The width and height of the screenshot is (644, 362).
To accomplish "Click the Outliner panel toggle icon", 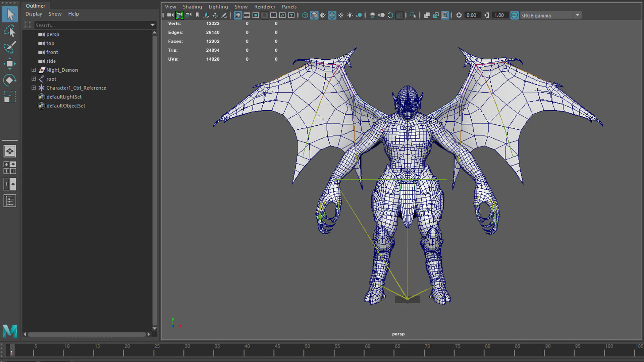I will (x=10, y=201).
